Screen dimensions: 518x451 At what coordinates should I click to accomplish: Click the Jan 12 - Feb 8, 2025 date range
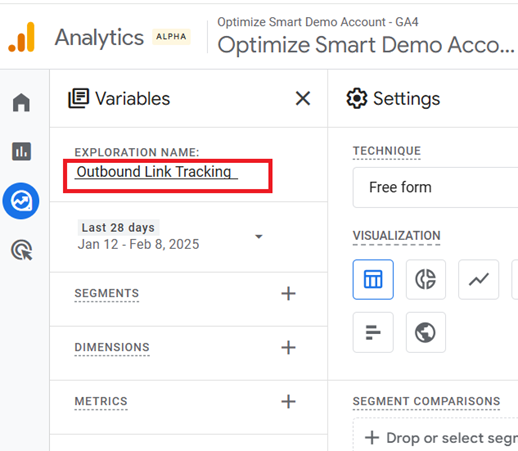click(138, 244)
